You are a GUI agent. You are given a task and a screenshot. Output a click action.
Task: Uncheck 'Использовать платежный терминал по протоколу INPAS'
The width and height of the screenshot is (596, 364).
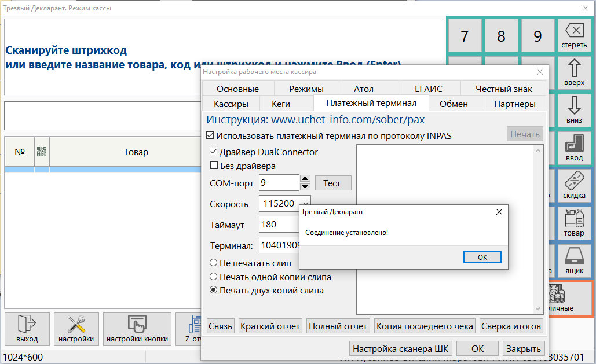(x=211, y=136)
